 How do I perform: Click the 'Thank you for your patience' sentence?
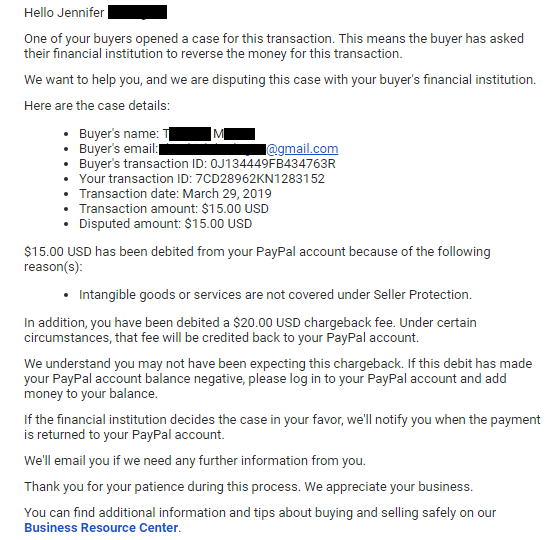248,487
